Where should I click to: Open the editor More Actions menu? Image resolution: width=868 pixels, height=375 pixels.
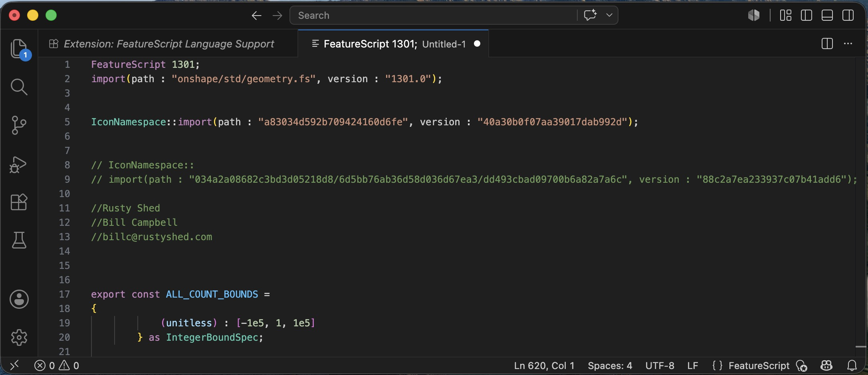click(x=848, y=44)
